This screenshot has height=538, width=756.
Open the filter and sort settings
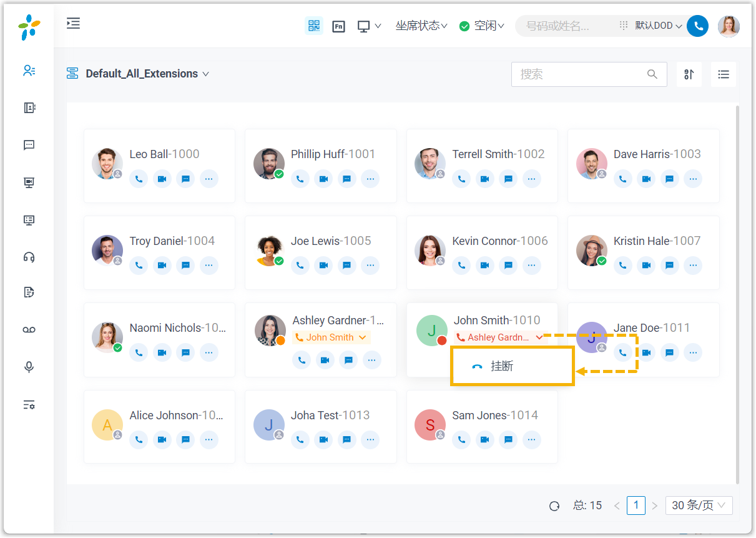point(689,74)
